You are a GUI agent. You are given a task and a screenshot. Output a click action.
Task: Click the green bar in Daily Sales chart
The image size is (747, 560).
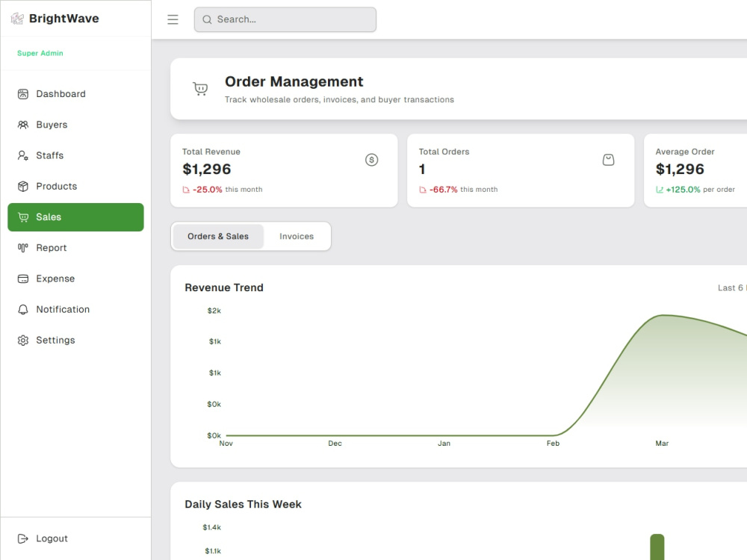[x=657, y=547]
